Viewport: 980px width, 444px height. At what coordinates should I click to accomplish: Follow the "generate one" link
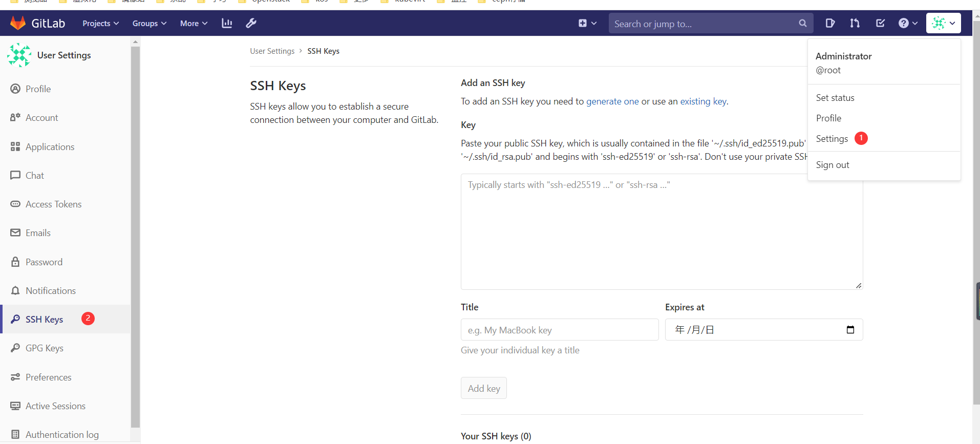612,101
